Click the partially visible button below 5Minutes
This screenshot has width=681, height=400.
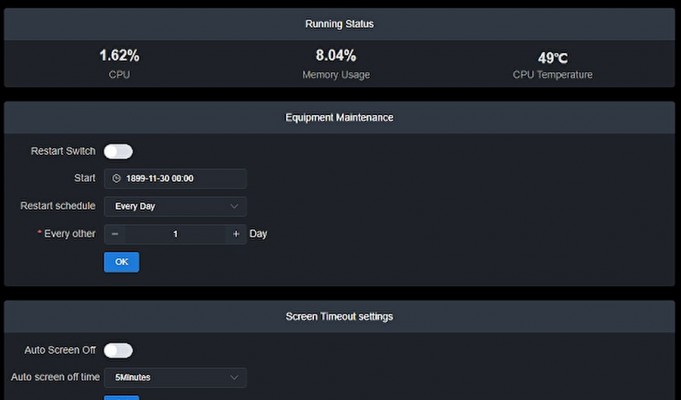[122, 397]
